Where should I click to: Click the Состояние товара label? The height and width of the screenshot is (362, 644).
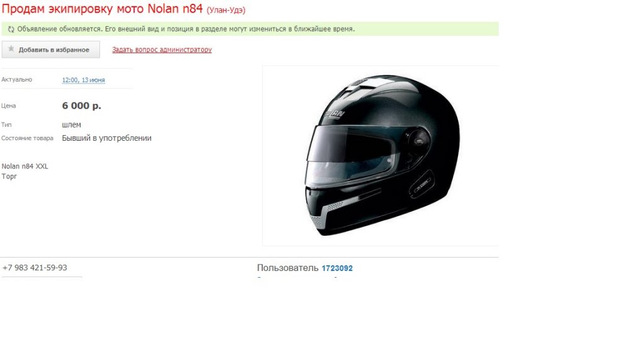coord(27,138)
